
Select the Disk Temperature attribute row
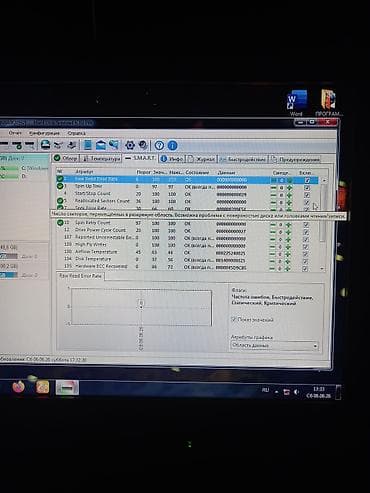tap(187, 260)
